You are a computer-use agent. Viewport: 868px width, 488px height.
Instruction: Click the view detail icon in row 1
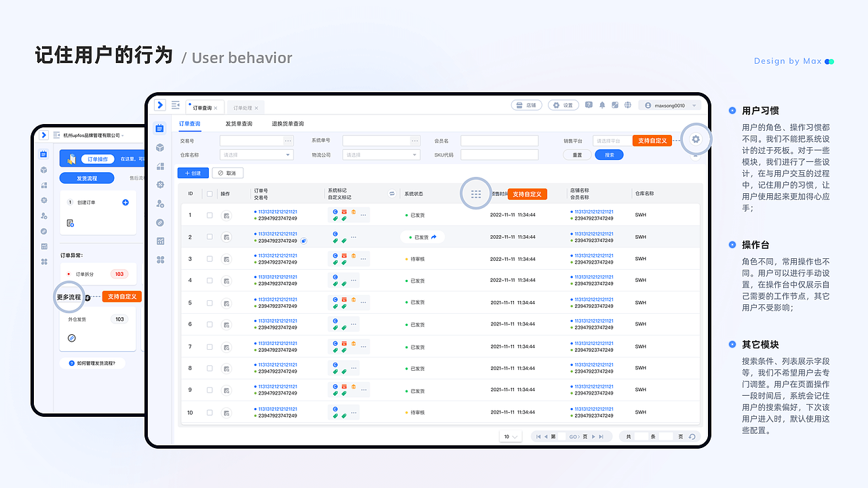point(226,215)
